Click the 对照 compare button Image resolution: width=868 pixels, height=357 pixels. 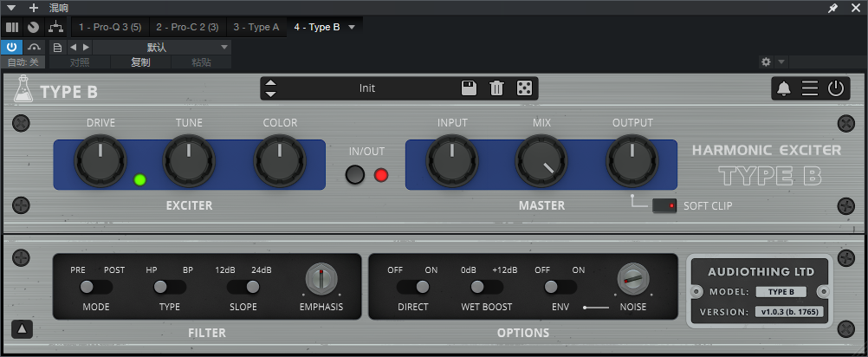click(80, 62)
